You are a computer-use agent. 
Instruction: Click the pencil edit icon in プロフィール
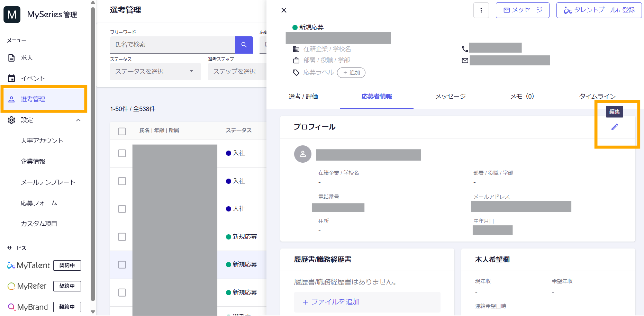pyautogui.click(x=614, y=127)
